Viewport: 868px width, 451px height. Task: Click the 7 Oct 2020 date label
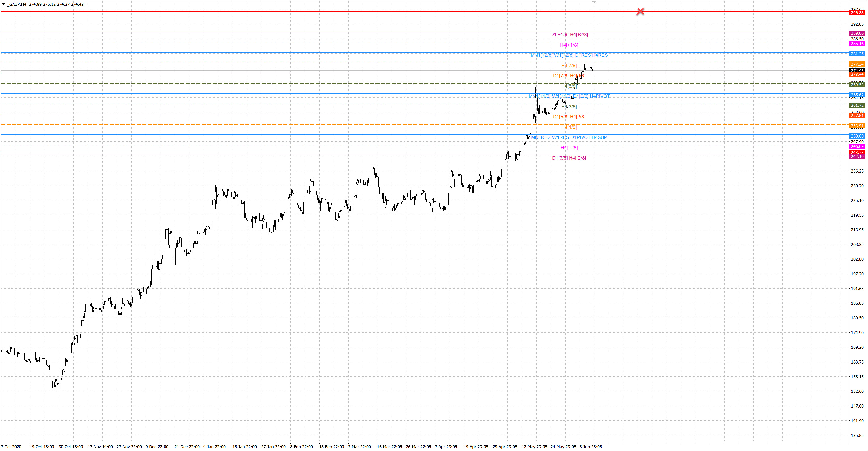coord(12,447)
